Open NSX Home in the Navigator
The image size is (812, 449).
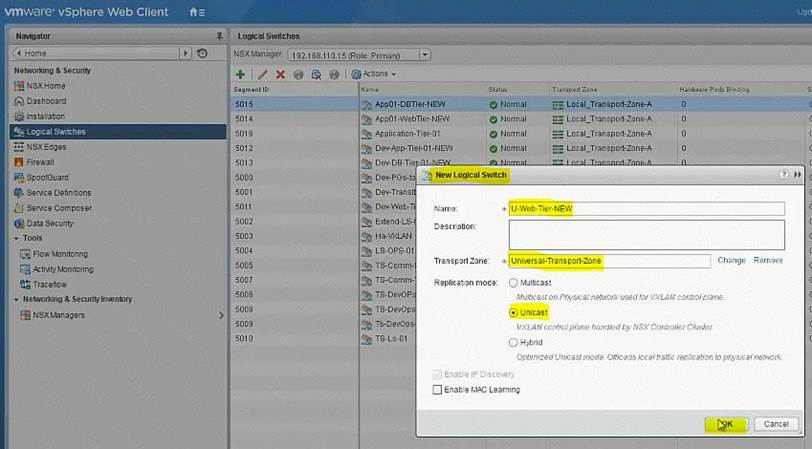pyautogui.click(x=46, y=86)
